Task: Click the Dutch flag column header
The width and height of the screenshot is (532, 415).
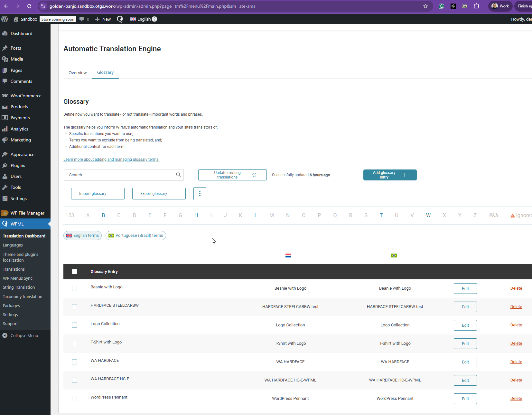Action: click(288, 256)
